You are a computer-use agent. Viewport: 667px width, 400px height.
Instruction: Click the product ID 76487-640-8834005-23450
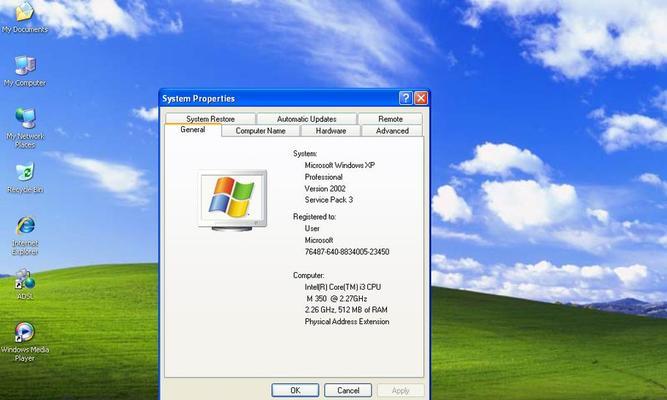[347, 252]
